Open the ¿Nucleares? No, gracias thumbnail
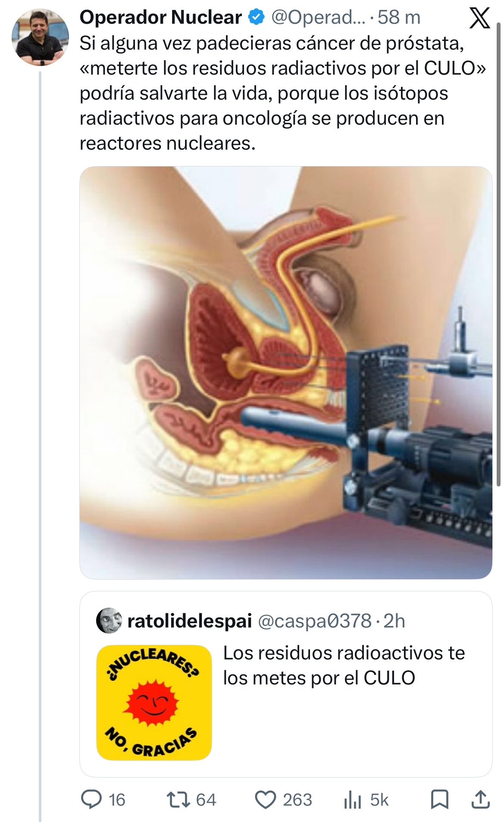 (154, 702)
